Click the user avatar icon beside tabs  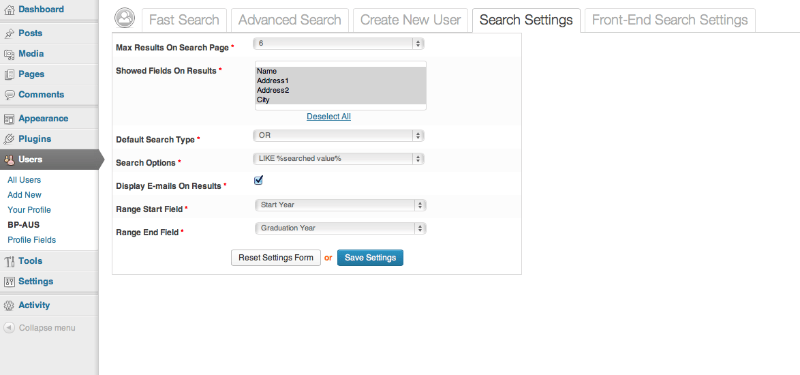[125, 18]
